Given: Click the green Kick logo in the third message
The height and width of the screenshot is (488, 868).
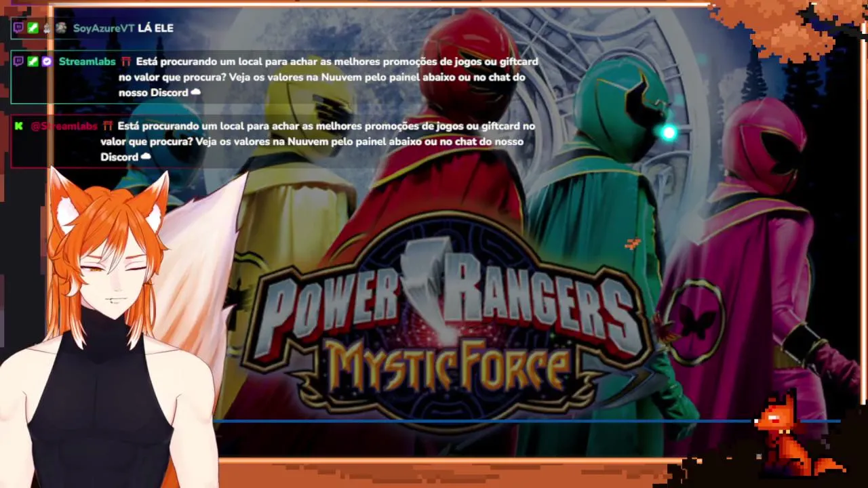Looking at the screenshot, I should (x=19, y=126).
